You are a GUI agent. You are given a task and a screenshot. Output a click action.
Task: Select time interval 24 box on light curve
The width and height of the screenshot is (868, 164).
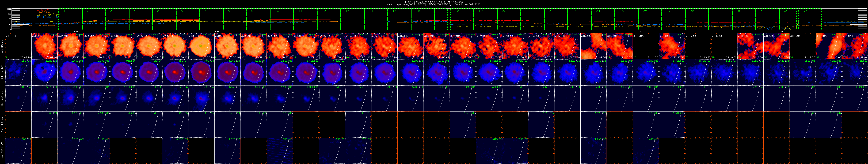[603, 19]
